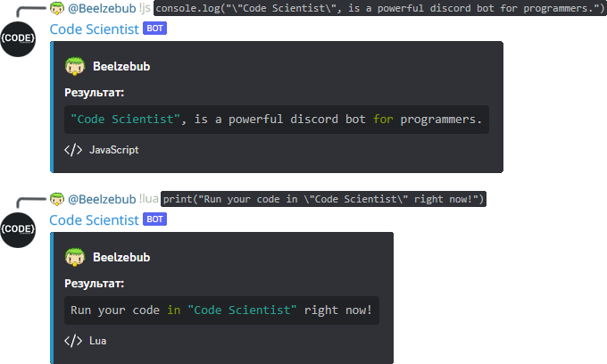Click the "Run your code in" output block
The height and width of the screenshot is (364, 607).
tap(220, 310)
